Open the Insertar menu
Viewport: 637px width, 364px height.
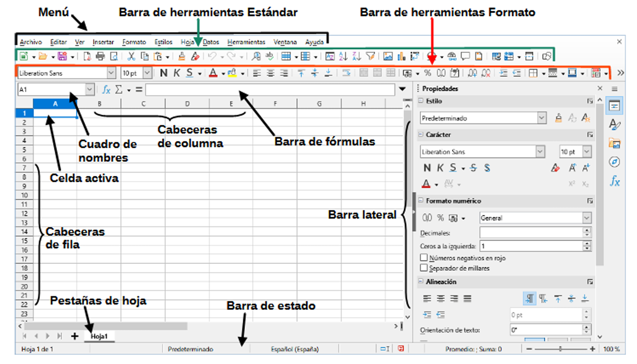coord(103,42)
